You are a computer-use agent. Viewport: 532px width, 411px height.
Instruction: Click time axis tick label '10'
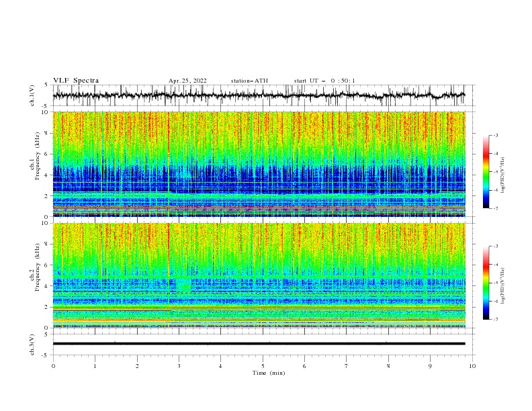(472, 366)
